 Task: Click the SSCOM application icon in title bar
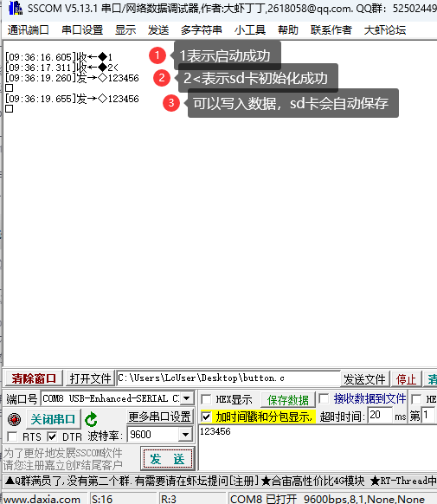point(15,8)
